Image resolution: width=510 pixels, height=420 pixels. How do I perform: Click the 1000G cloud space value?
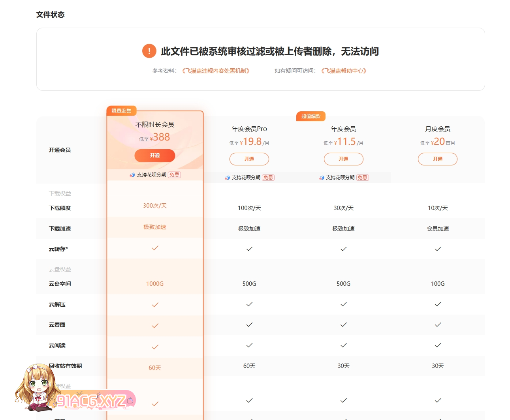click(x=155, y=284)
